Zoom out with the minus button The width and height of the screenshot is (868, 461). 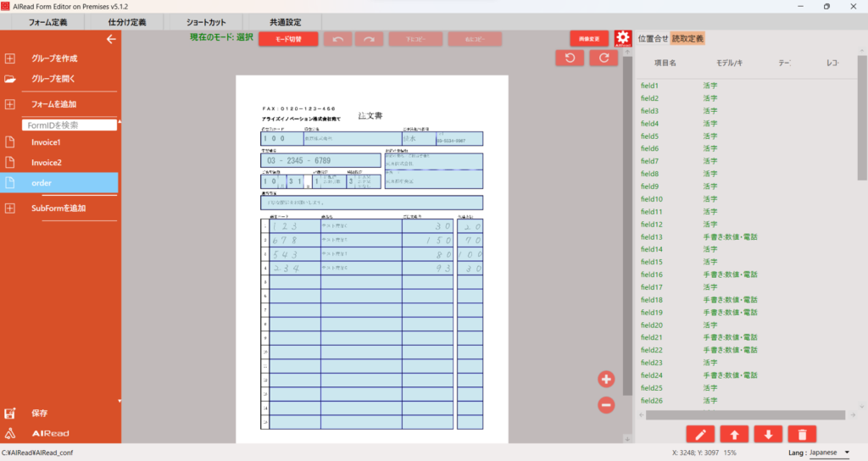[x=606, y=405]
